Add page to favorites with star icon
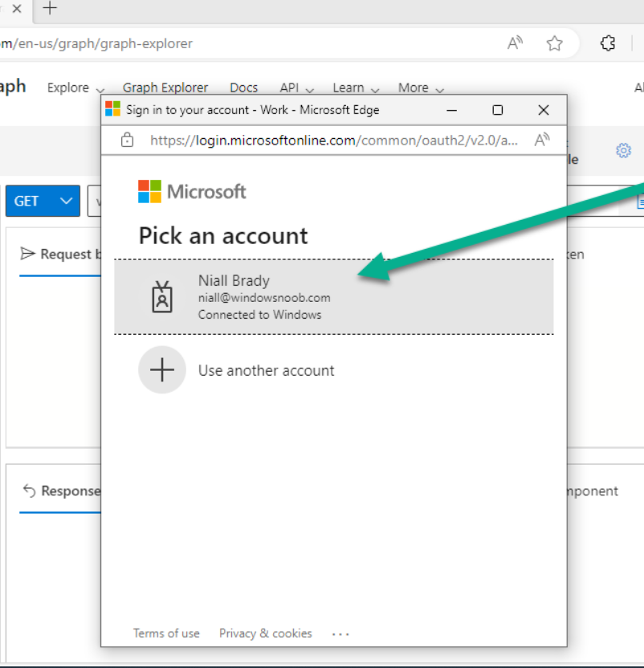 (555, 43)
